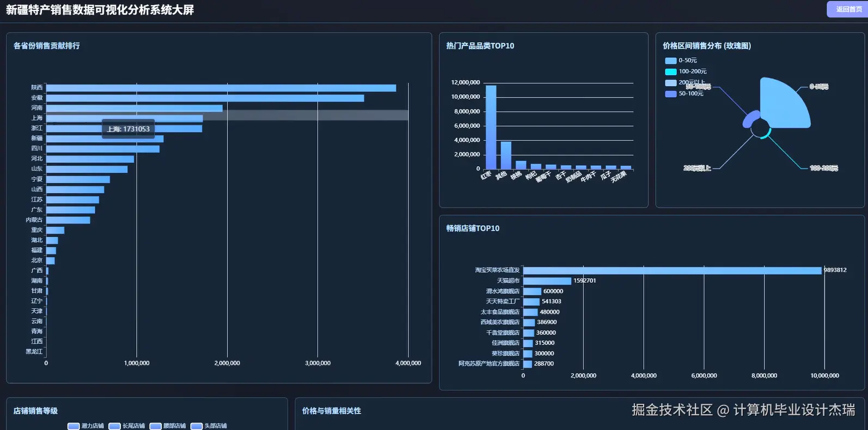
Task: Click the 浙江 province bar
Action: click(124, 129)
